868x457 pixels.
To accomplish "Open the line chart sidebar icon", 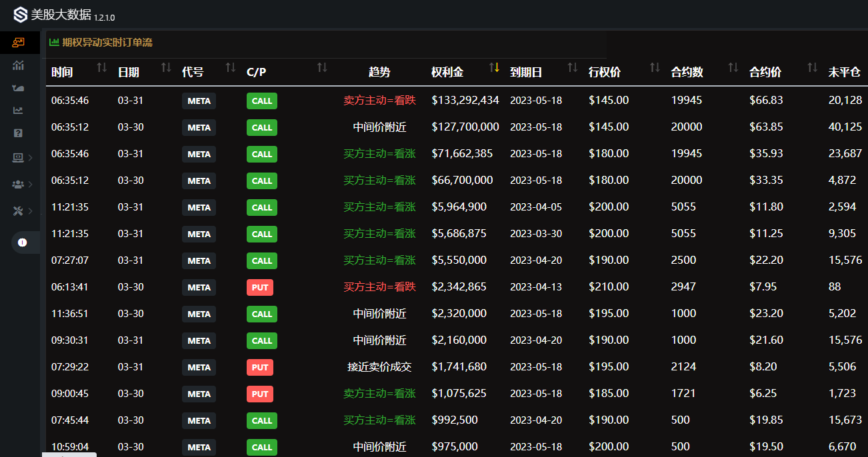I will coord(18,111).
